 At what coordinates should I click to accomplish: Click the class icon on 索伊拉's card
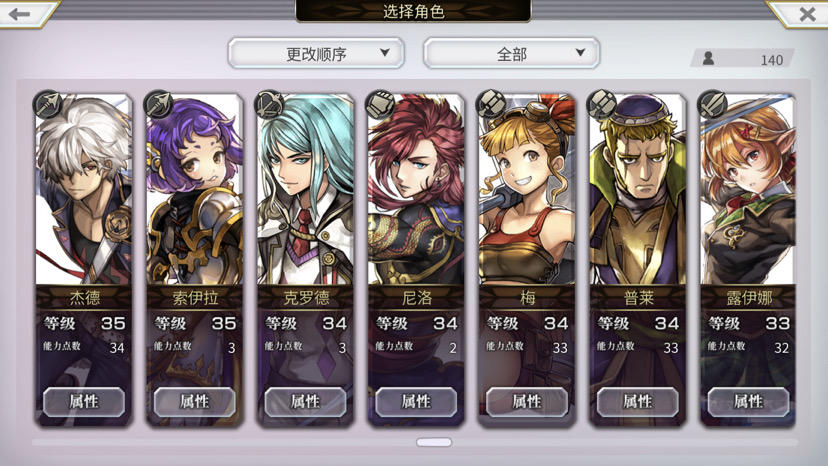pyautogui.click(x=159, y=104)
